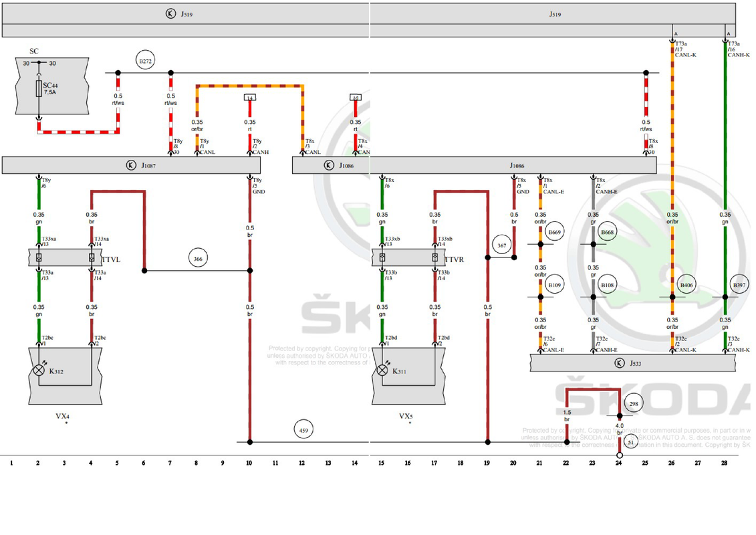Click the T73a /16 CANH-K pin label
Viewport: 756px width, 535px height.
(x=739, y=49)
